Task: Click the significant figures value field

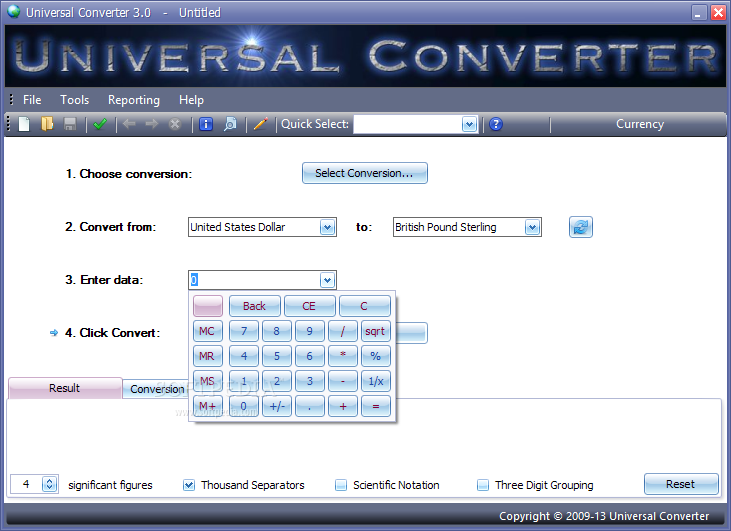Action: tap(27, 484)
